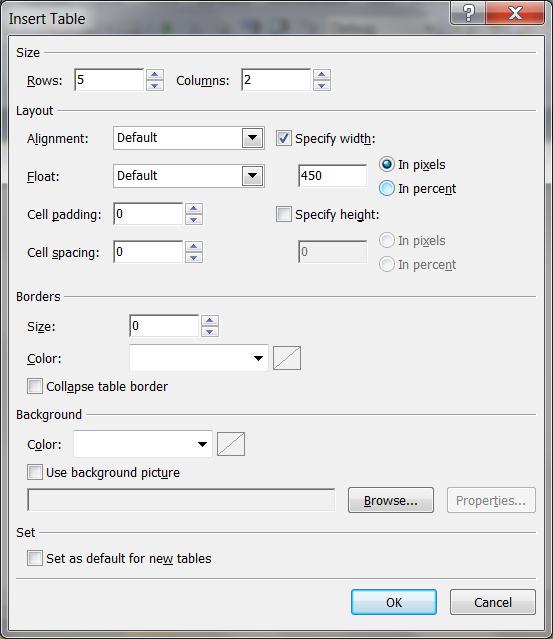Check Set as default for new tables

coord(35,558)
